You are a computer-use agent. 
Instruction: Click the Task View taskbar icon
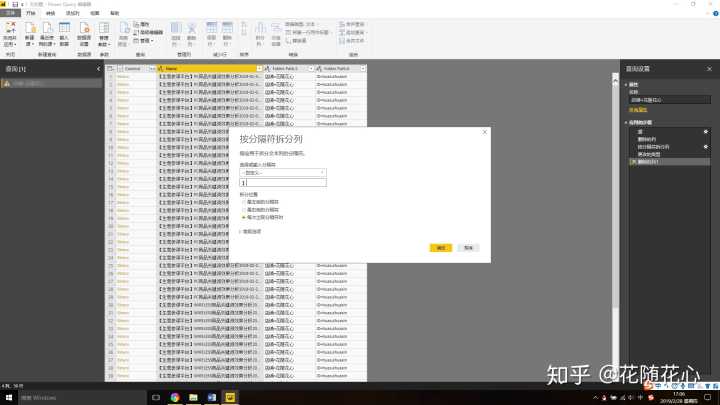[x=156, y=397]
